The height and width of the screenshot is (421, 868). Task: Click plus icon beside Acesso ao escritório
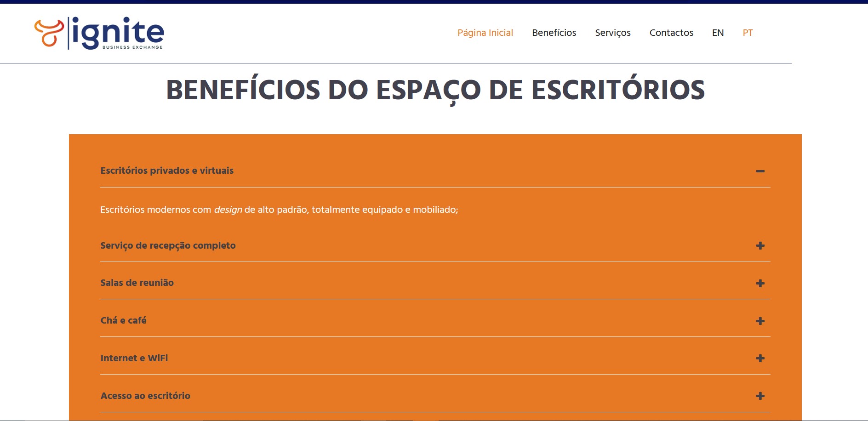(760, 396)
